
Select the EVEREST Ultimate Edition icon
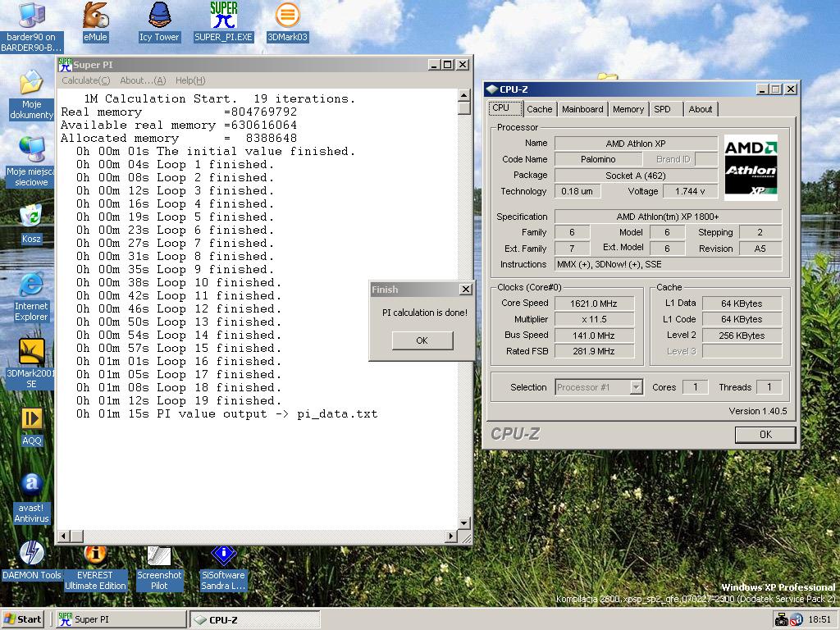(95, 568)
